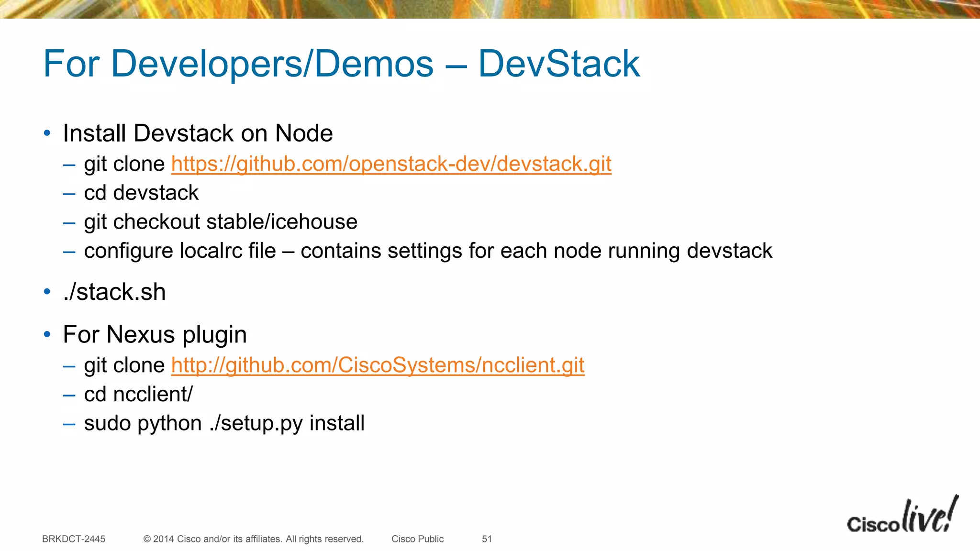Select the 'git checkout stable/icehouse' line
Image resolution: width=980 pixels, height=551 pixels.
221,222
